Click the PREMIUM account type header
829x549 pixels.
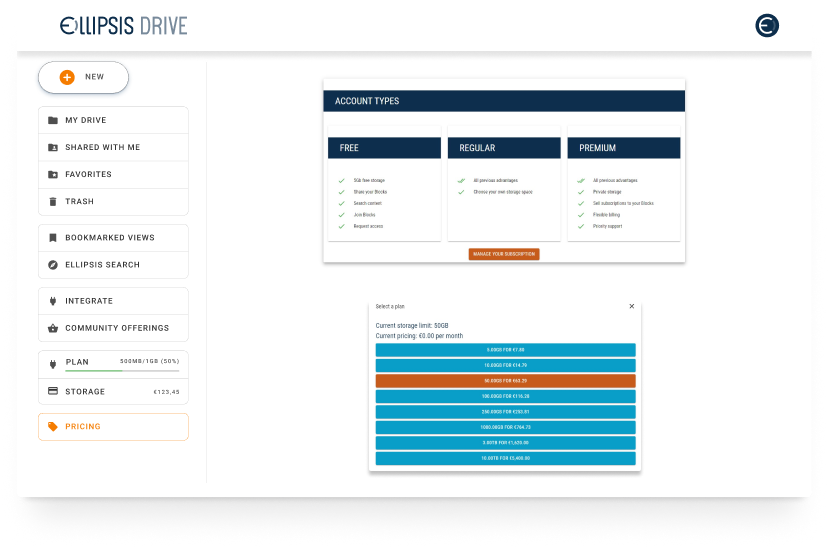[x=624, y=148]
